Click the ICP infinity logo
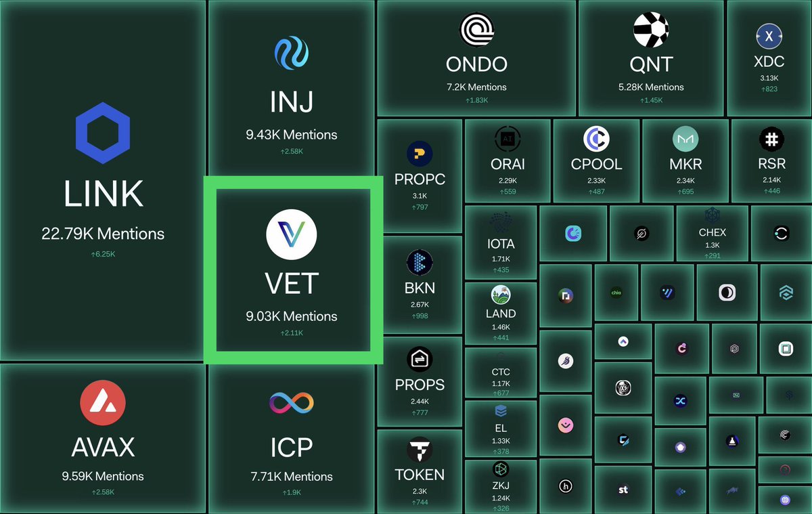Image resolution: width=812 pixels, height=514 pixels. click(292, 403)
